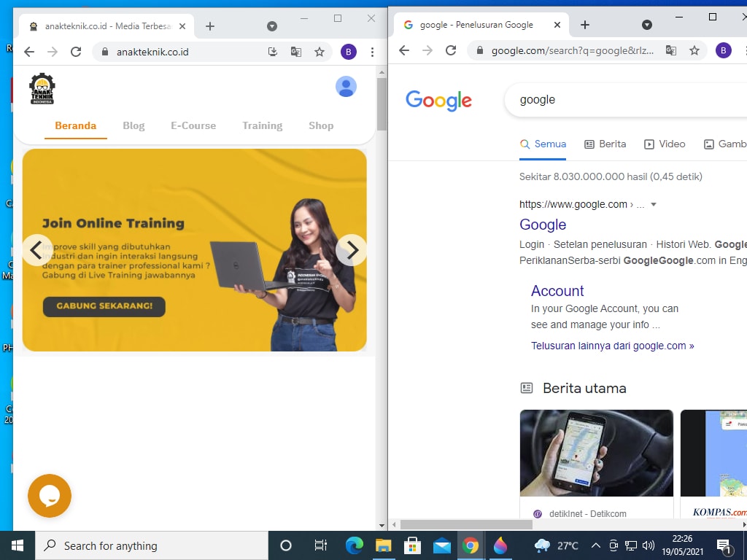Click taskbar Search for anything box
747x560 pixels.
click(x=152, y=545)
